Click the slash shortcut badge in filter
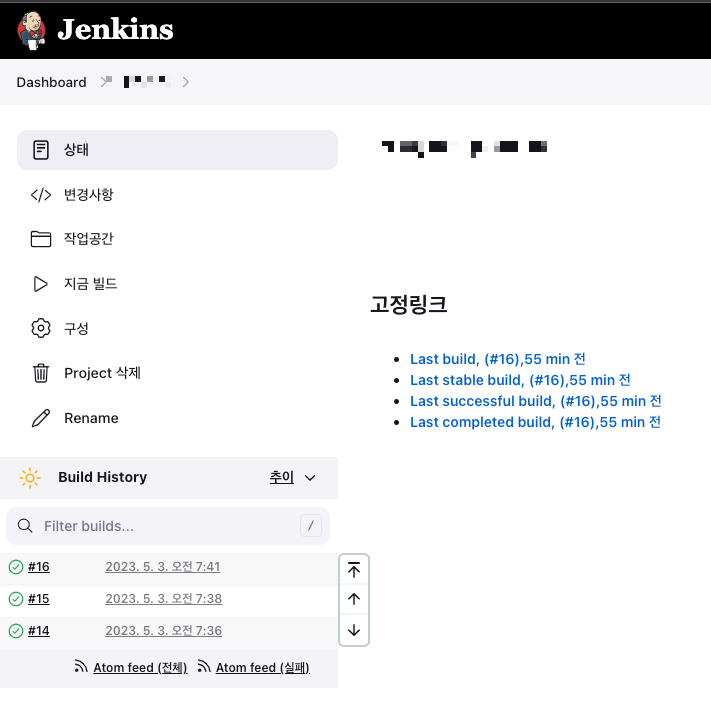Image resolution: width=711 pixels, height=717 pixels. click(311, 526)
